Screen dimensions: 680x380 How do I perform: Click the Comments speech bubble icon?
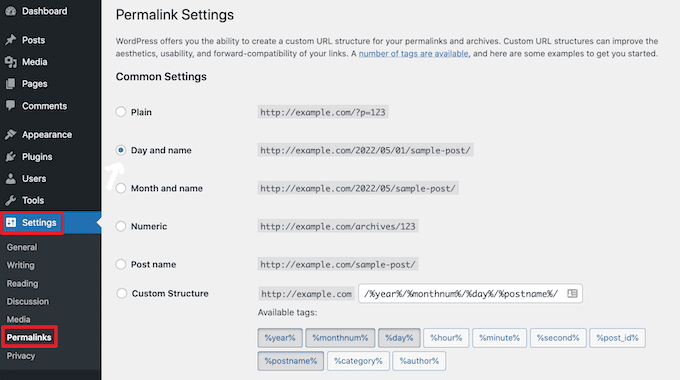11,105
